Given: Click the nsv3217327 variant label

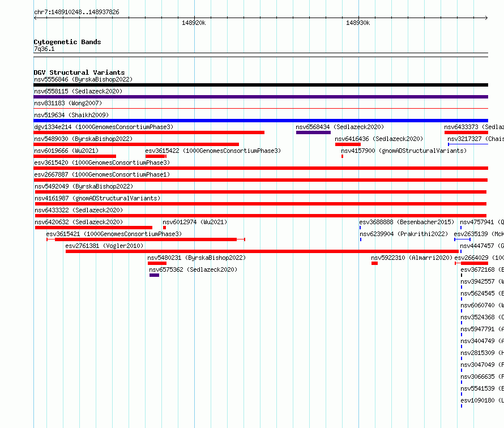Looking at the screenshot, I should (x=476, y=139).
